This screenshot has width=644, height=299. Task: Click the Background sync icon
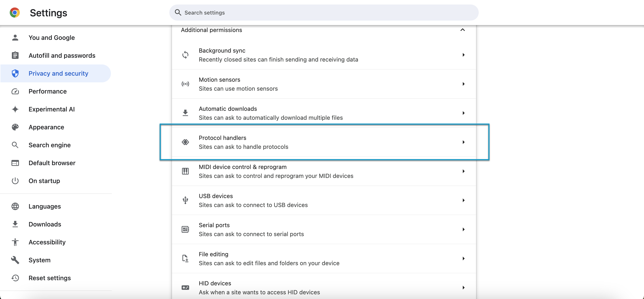(185, 55)
